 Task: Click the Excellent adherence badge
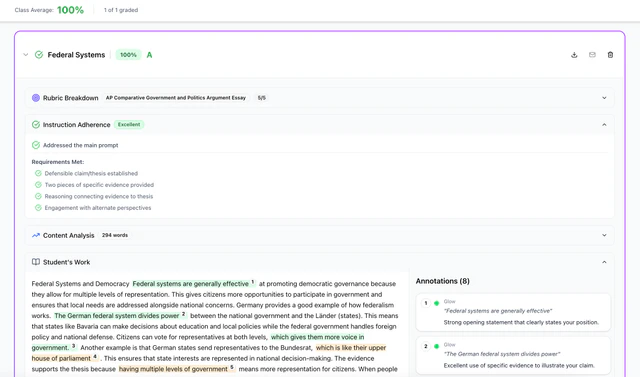point(129,124)
